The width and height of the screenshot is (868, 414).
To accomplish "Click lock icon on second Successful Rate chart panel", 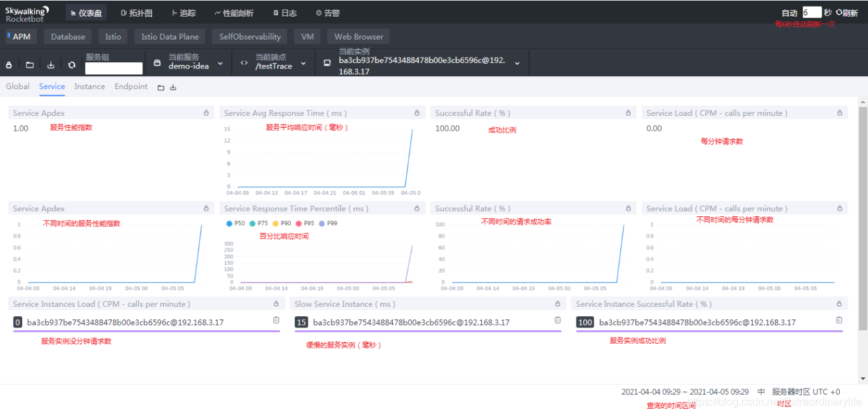I will click(x=629, y=208).
